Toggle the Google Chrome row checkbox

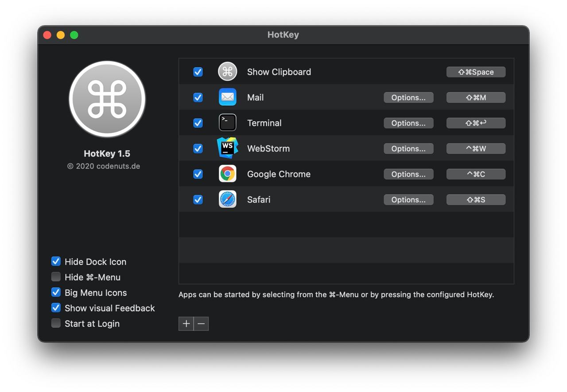click(198, 174)
